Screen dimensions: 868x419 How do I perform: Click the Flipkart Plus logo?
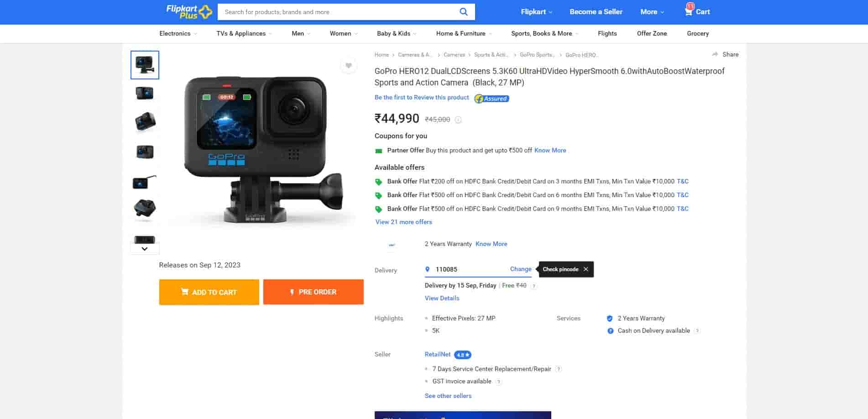(x=189, y=12)
